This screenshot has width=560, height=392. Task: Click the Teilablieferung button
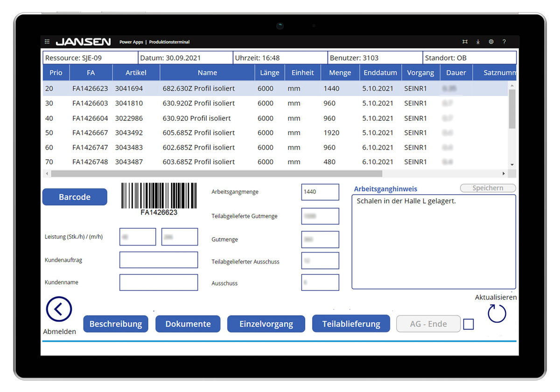pos(351,323)
